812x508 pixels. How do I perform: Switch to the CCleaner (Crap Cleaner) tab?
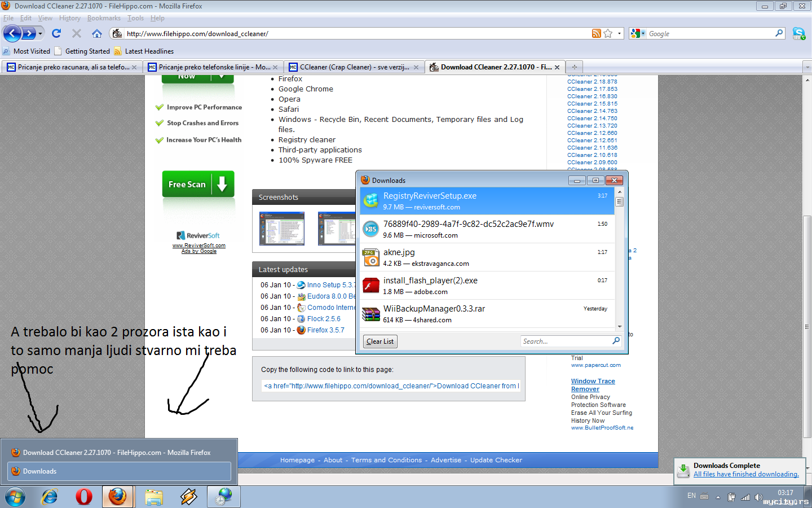point(354,67)
